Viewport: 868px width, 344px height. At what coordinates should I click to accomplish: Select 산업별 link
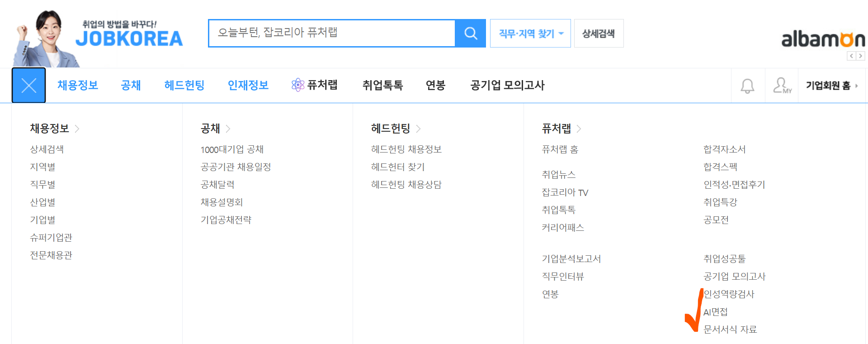(x=42, y=202)
